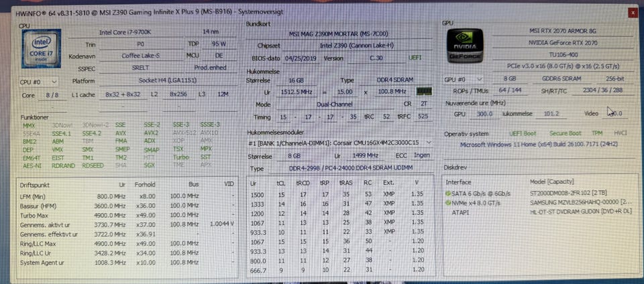644x284 pixels.
Task: Click the green memory module icon
Action: (423, 91)
